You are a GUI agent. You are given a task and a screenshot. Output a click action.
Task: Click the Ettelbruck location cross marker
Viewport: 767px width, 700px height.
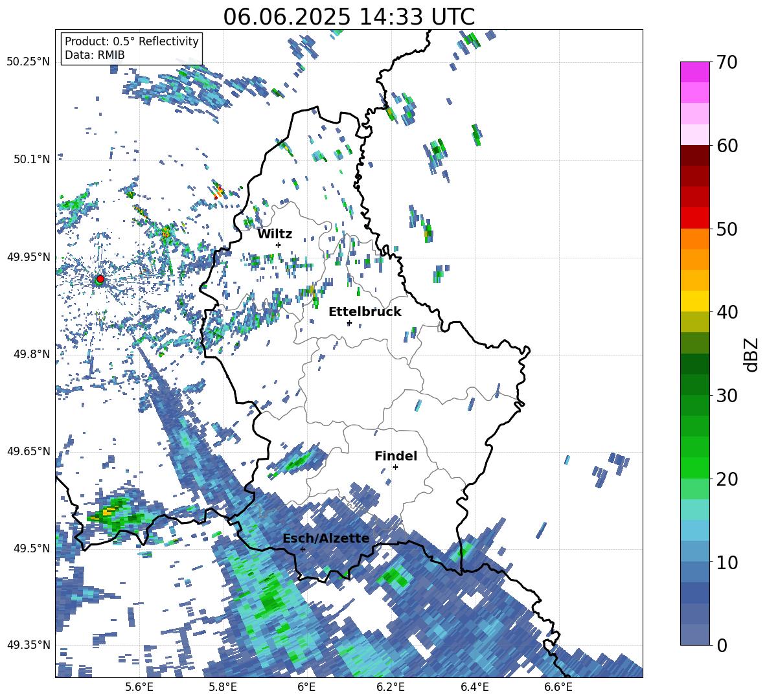349,322
